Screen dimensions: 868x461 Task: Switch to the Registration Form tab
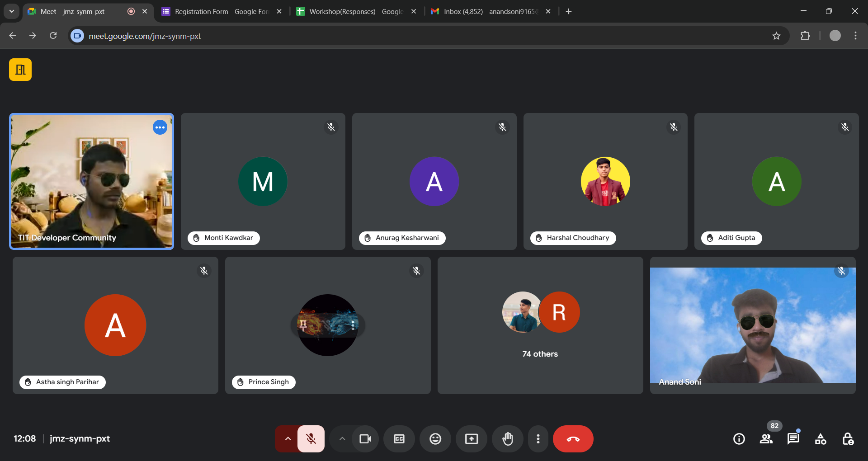click(217, 11)
